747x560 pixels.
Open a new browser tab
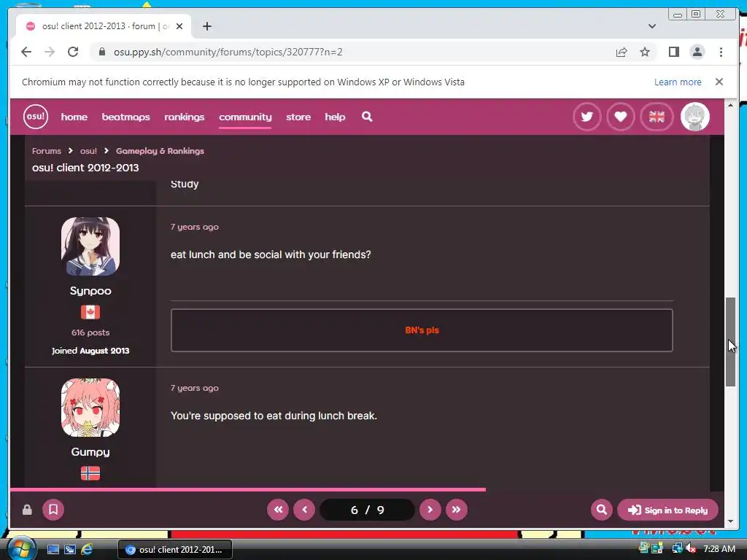tap(206, 26)
